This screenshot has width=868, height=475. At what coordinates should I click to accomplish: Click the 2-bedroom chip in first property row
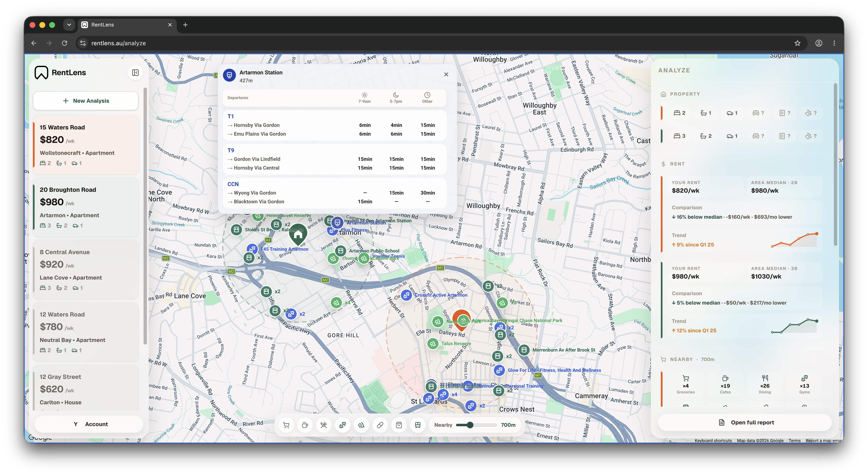(679, 113)
